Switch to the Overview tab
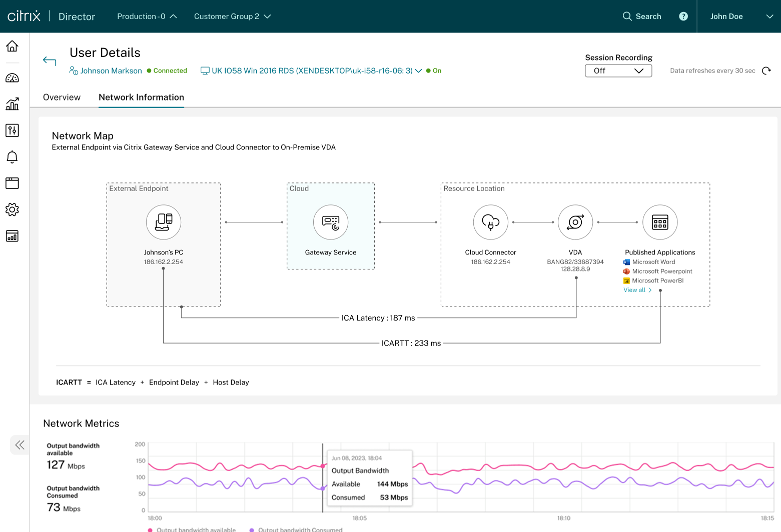 click(62, 97)
